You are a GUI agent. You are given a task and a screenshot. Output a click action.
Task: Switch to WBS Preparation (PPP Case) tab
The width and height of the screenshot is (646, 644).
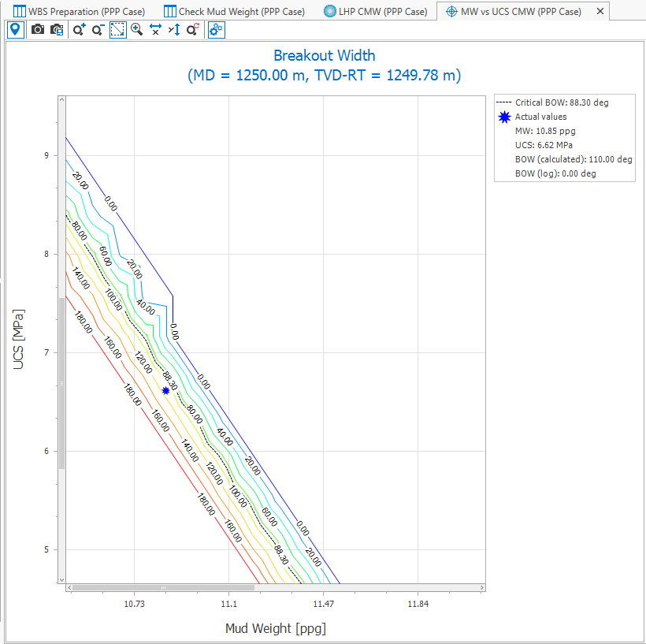tap(80, 11)
